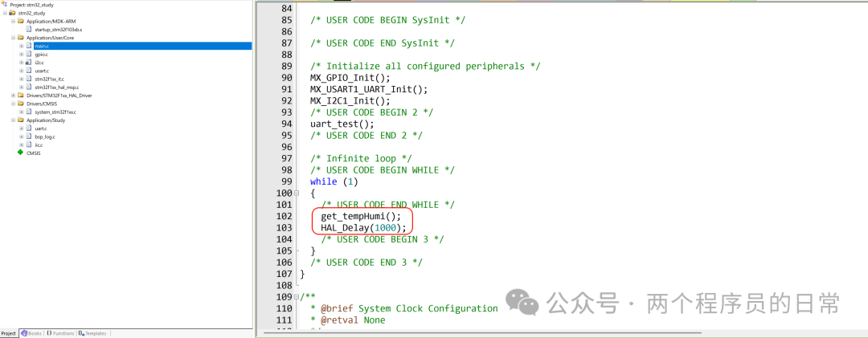
Task: Select stm32f1xx_it.c in the tree
Action: point(49,79)
